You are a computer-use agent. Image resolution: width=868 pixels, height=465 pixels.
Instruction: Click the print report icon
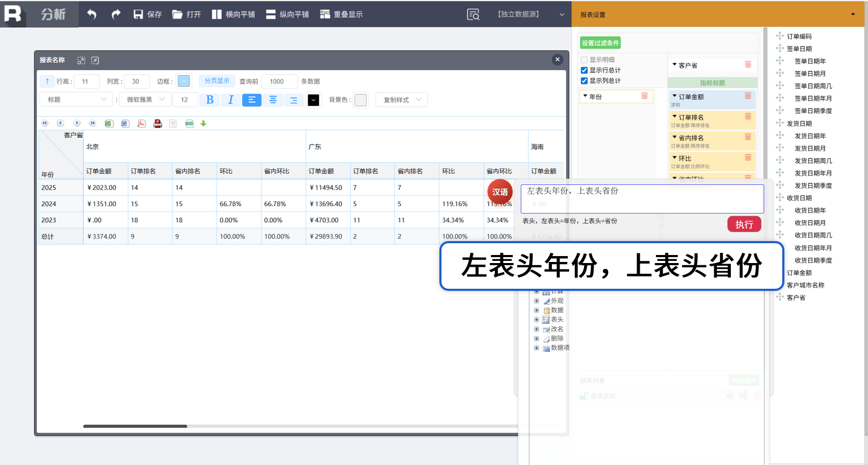pos(158,123)
